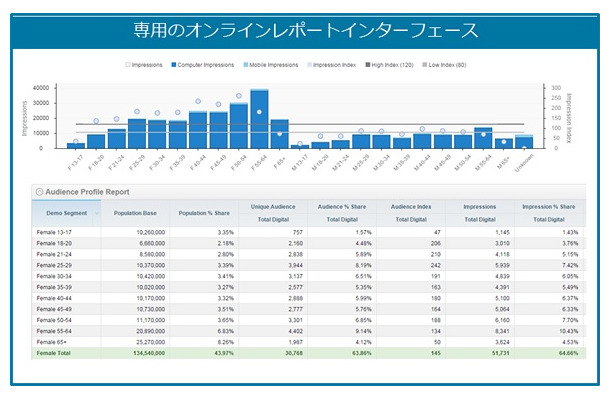Click the Unique Audience column header

273,207
